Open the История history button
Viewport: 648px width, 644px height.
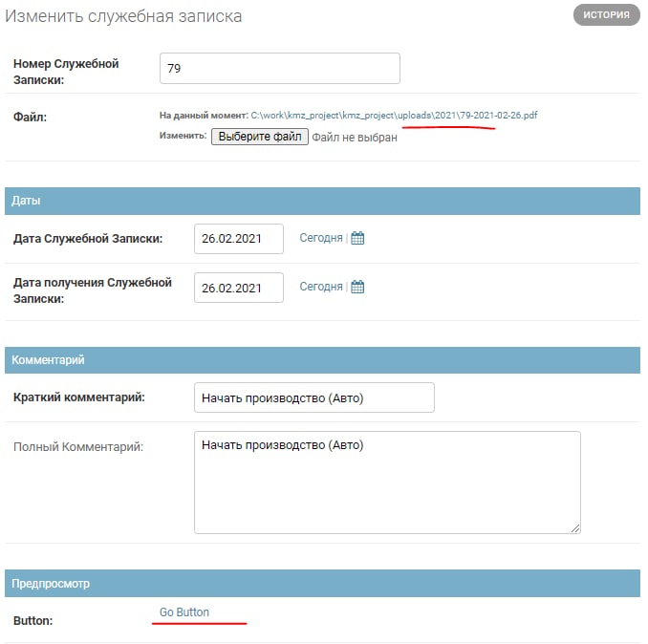[606, 15]
